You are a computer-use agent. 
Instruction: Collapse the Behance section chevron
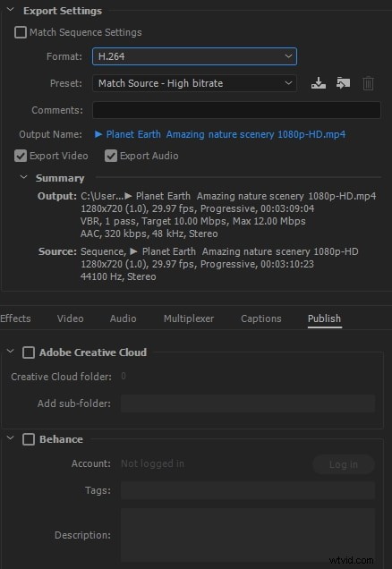click(11, 438)
